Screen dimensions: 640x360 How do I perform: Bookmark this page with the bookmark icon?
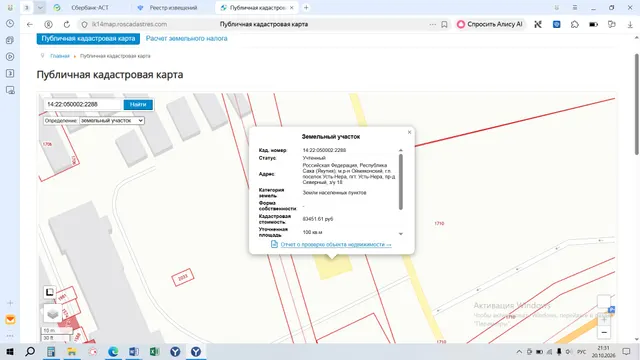(x=444, y=24)
